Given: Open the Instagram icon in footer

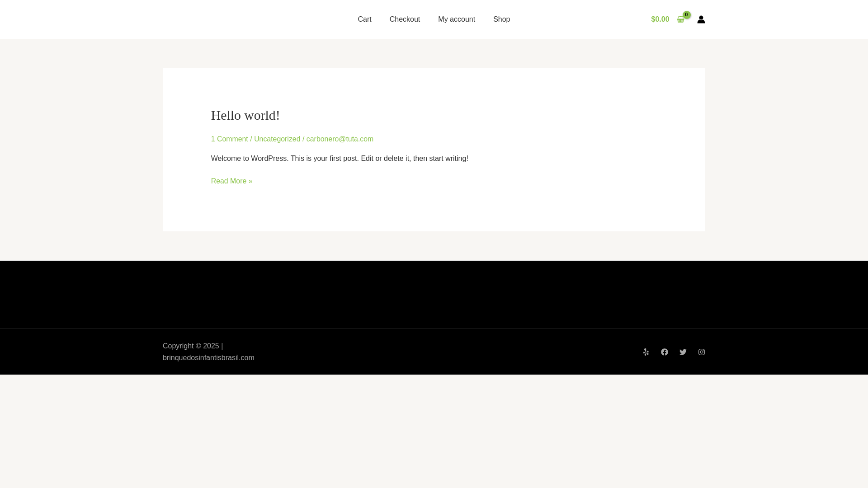Looking at the screenshot, I should coord(701,352).
